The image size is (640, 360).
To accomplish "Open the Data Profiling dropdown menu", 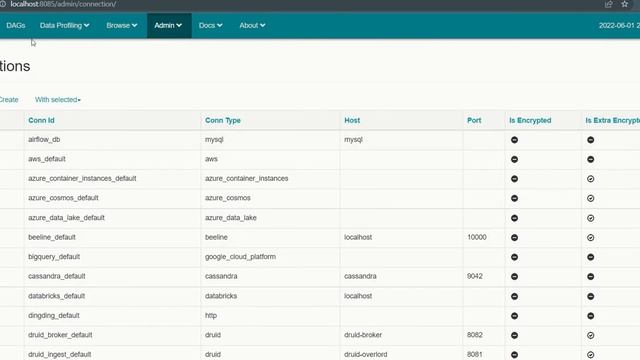I will point(64,25).
